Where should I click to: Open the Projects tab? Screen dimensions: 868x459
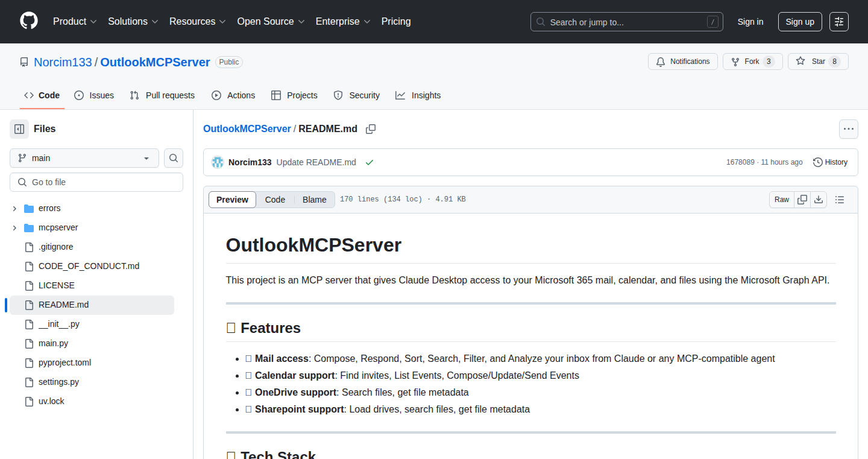[x=294, y=95]
